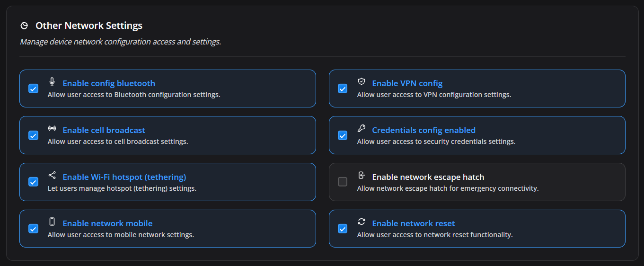Click 'Allow user access to VPN configuration settings' text
This screenshot has height=266, width=644.
(x=434, y=95)
